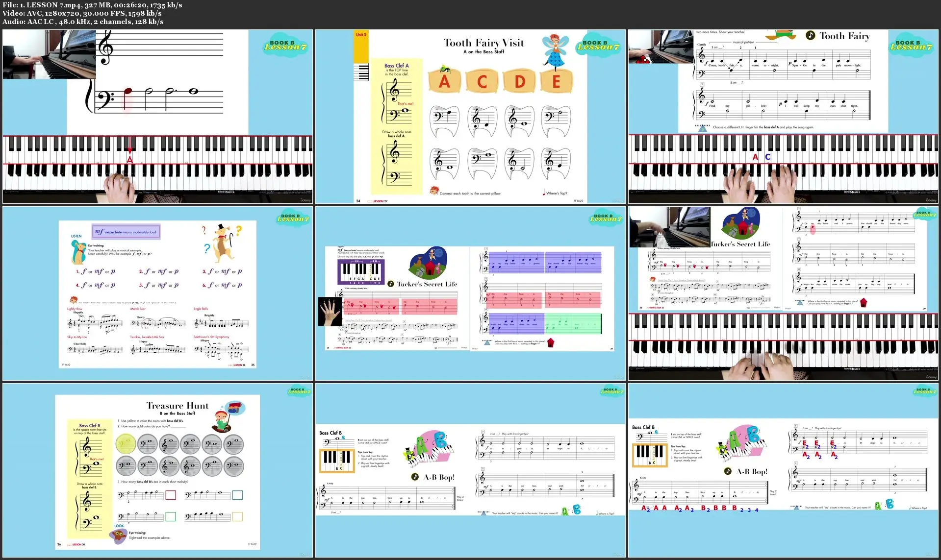Click the red answer box in Treasure Hunt
Viewport: 941px width, 560px height.
(171, 495)
